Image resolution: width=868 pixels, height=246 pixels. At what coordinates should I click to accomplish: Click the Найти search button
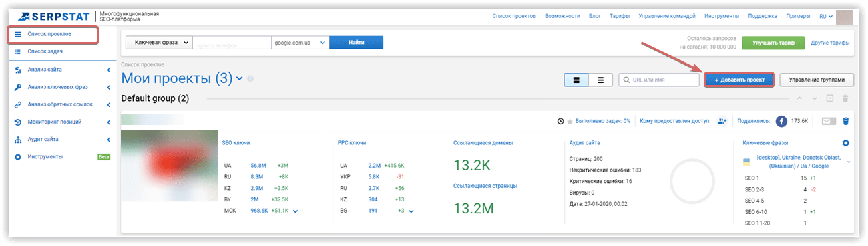tap(357, 42)
